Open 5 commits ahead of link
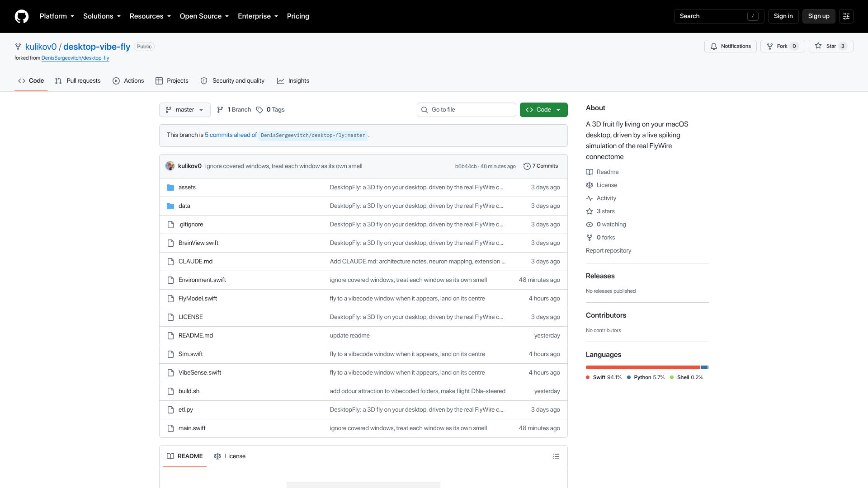The height and width of the screenshot is (488, 868). pos(231,135)
